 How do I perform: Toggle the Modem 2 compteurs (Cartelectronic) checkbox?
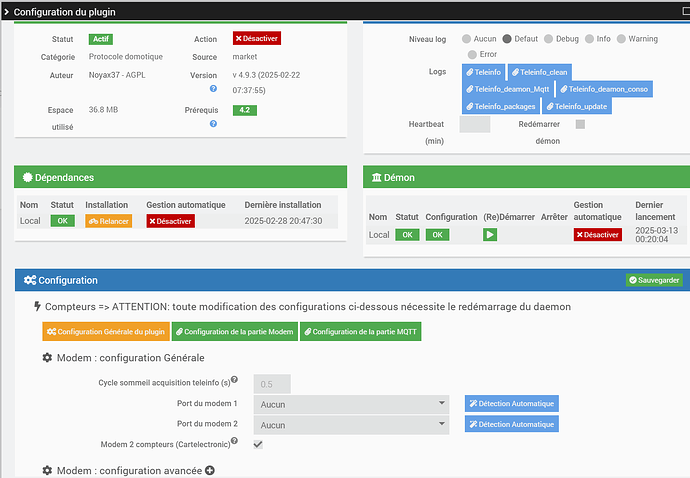(x=258, y=444)
